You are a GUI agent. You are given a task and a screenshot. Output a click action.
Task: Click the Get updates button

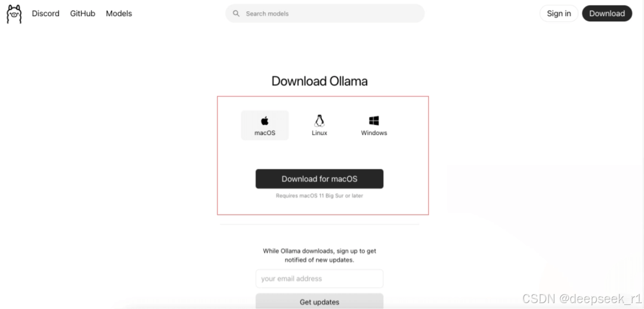coord(319,301)
